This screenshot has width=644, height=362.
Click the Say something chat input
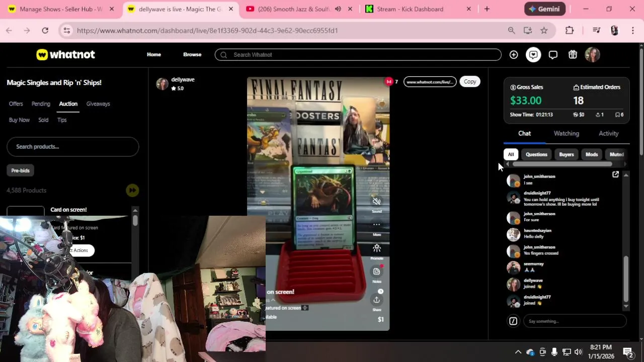(x=575, y=321)
